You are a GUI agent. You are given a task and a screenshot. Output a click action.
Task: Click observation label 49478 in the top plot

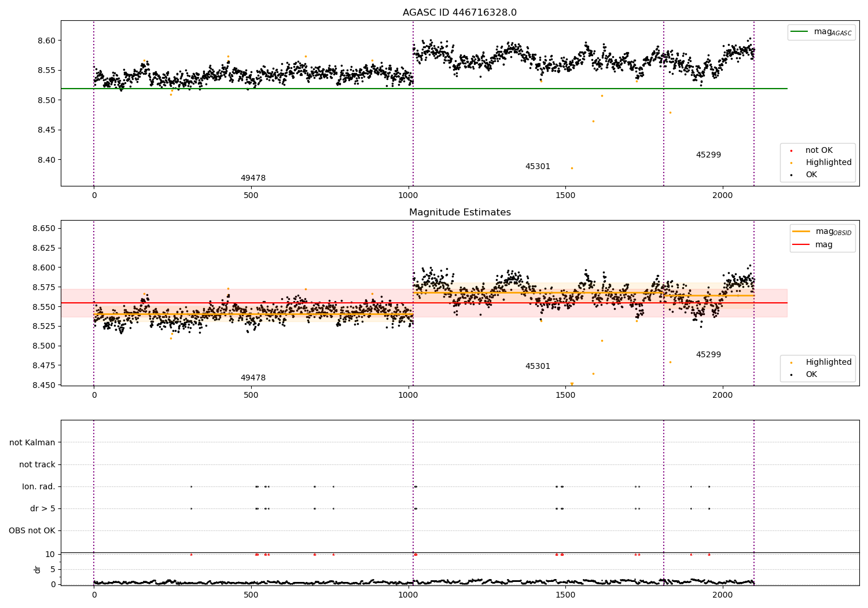(253, 178)
